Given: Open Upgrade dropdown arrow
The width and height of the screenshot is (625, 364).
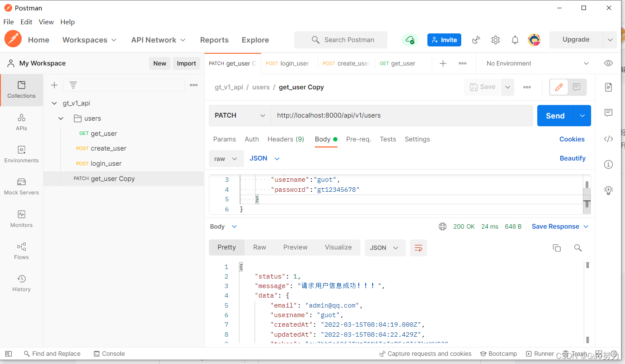Looking at the screenshot, I should click(610, 40).
